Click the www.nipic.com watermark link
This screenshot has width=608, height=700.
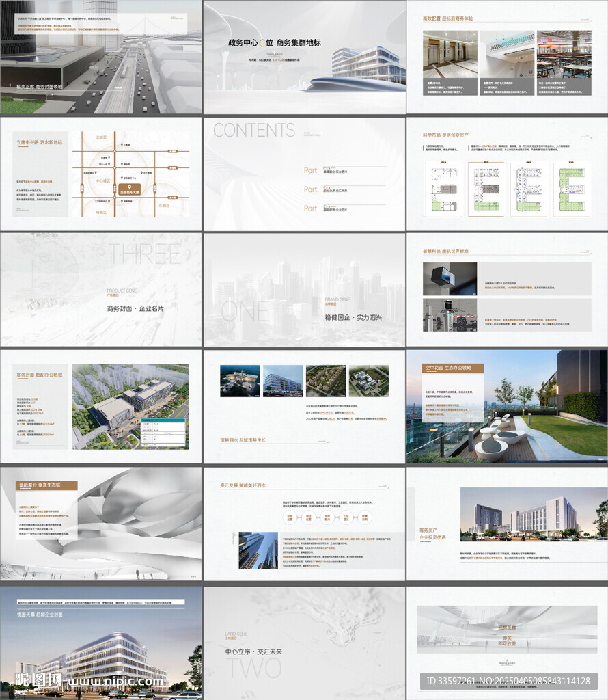115,682
